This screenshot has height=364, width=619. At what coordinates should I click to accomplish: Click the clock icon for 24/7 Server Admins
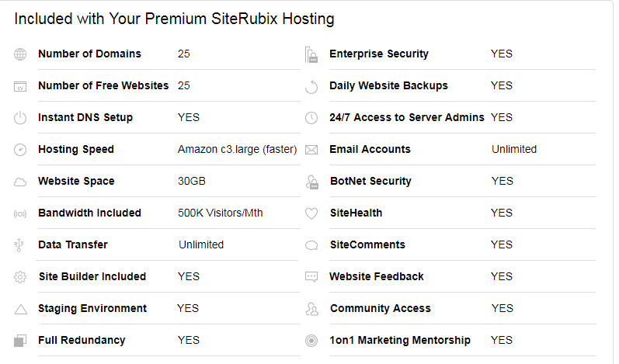[x=311, y=117]
